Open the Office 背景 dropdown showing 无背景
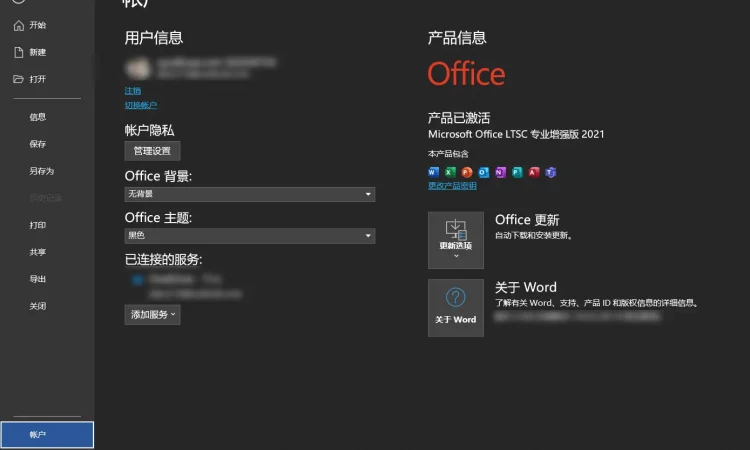Image resolution: width=750 pixels, height=450 pixels. [x=250, y=194]
